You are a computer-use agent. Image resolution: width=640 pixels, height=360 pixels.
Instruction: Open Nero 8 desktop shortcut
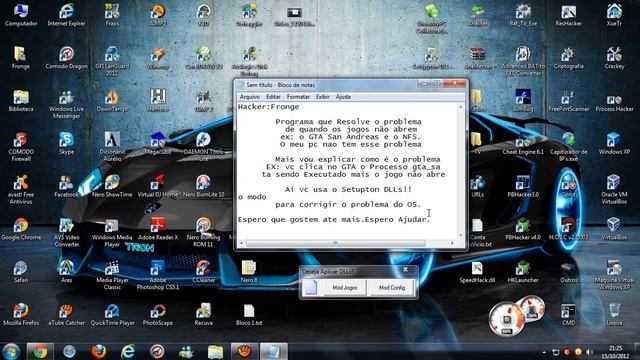[249, 272]
